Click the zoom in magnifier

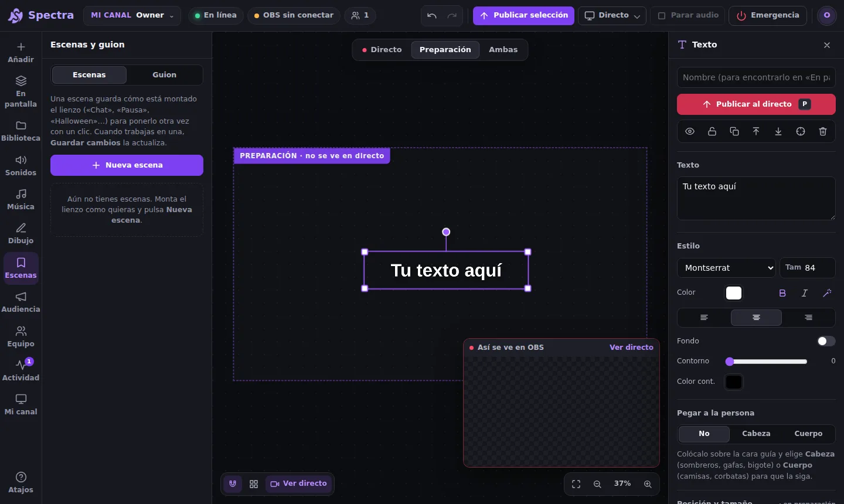click(x=648, y=484)
